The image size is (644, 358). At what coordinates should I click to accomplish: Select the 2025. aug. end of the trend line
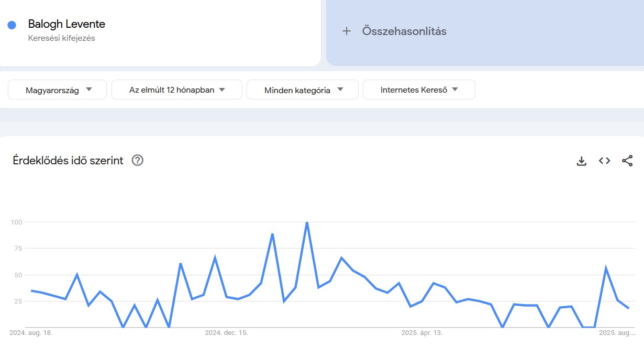[x=628, y=308]
